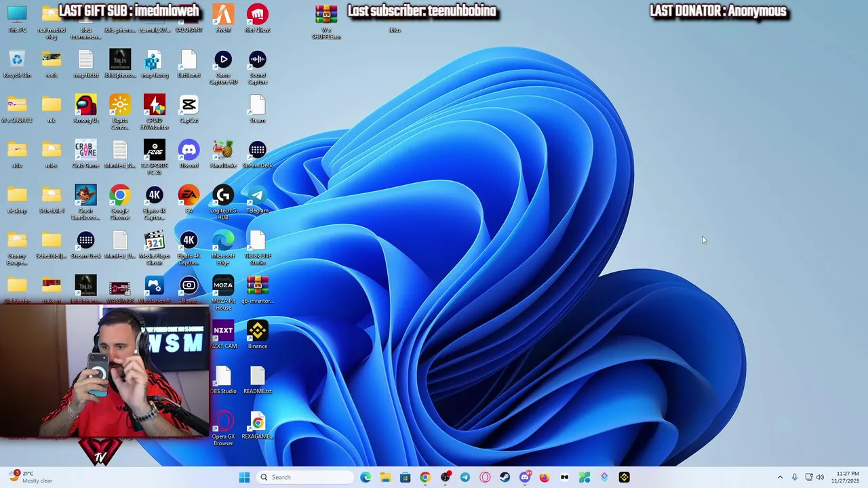Show hidden system tray icons chevron

pos(780,477)
